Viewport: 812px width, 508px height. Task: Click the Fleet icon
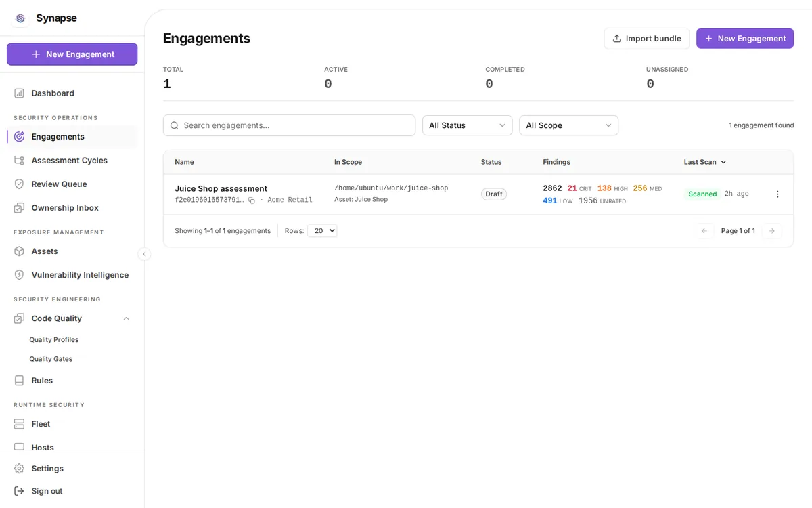19,423
